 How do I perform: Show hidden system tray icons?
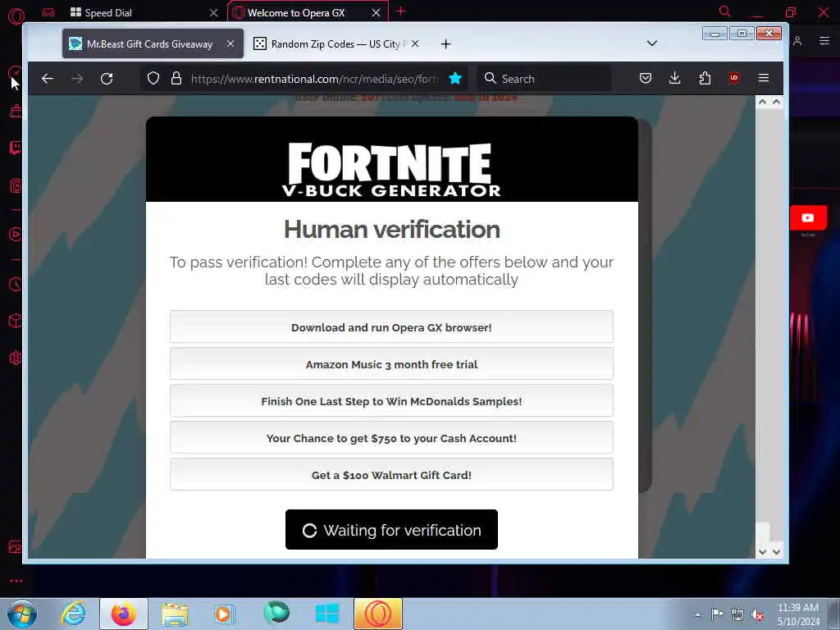pos(697,615)
